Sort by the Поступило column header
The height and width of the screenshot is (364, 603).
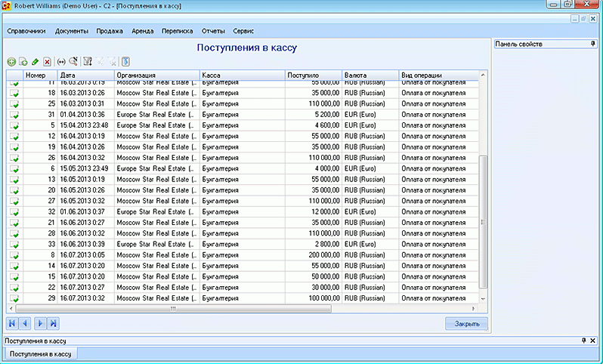coord(313,76)
